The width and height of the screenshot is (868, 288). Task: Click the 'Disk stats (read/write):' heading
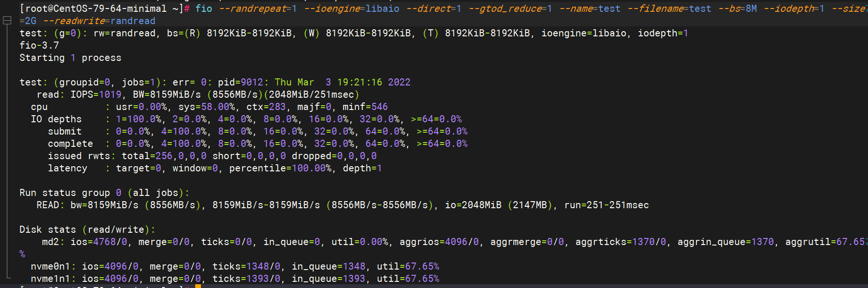click(x=87, y=229)
